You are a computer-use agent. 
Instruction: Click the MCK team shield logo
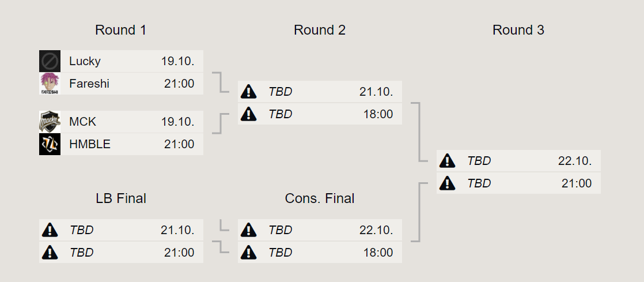(50, 122)
